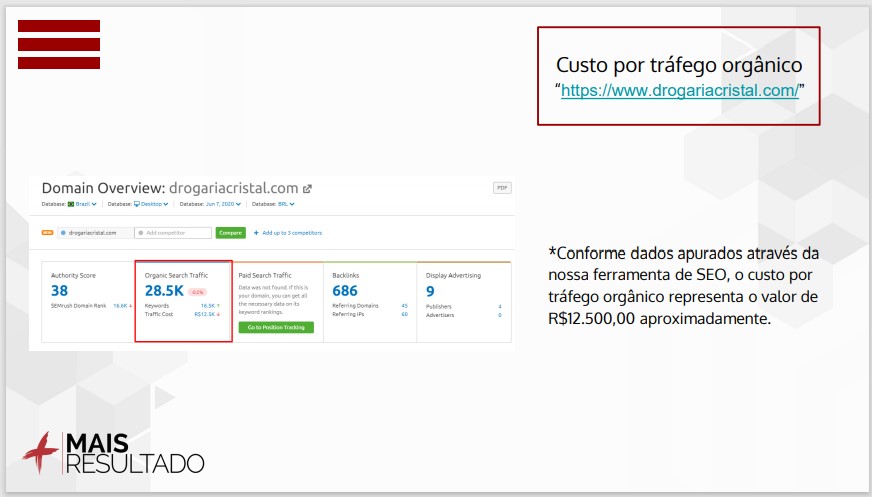This screenshot has width=872, height=497.
Task: Click the Referring IPs value 60
Action: click(x=404, y=314)
